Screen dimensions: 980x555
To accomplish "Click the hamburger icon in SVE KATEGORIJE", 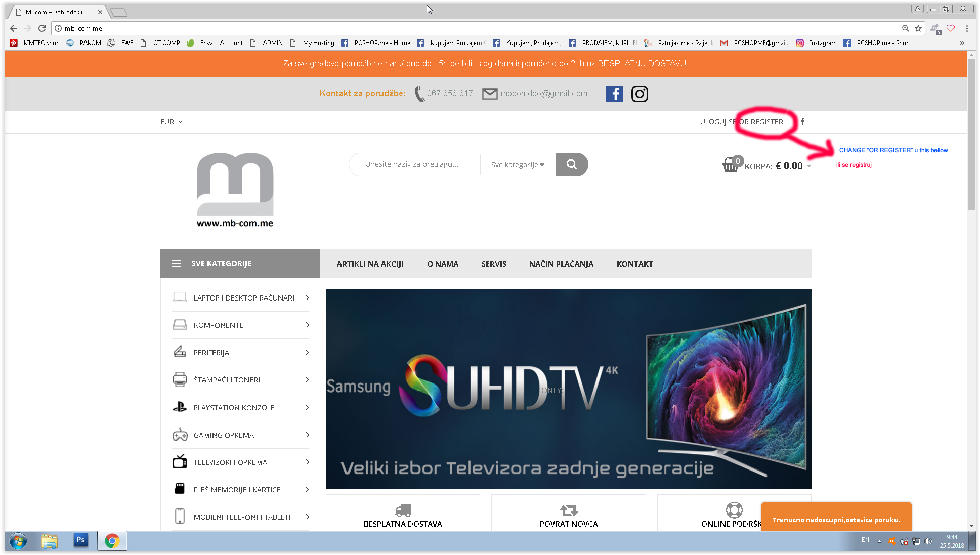I will (x=176, y=264).
